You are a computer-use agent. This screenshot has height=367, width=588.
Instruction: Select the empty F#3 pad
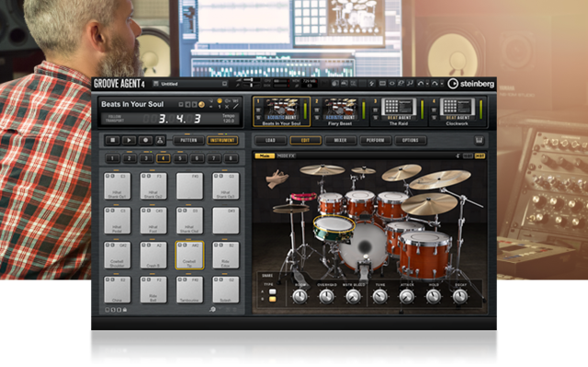point(189,186)
